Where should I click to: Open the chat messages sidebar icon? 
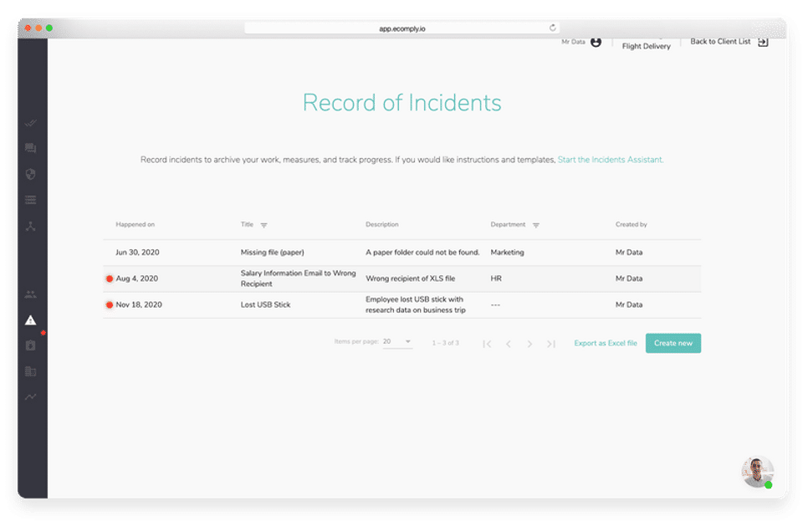[31, 149]
